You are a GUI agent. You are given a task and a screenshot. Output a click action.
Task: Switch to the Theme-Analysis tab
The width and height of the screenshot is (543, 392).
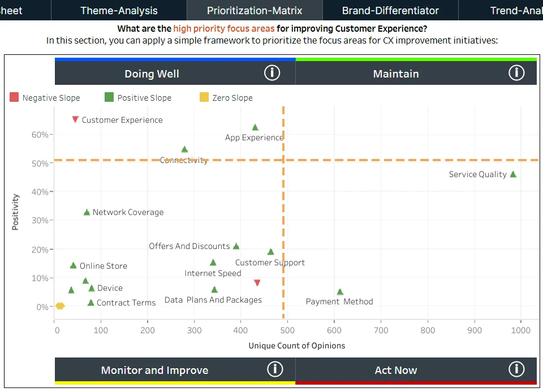tap(118, 10)
